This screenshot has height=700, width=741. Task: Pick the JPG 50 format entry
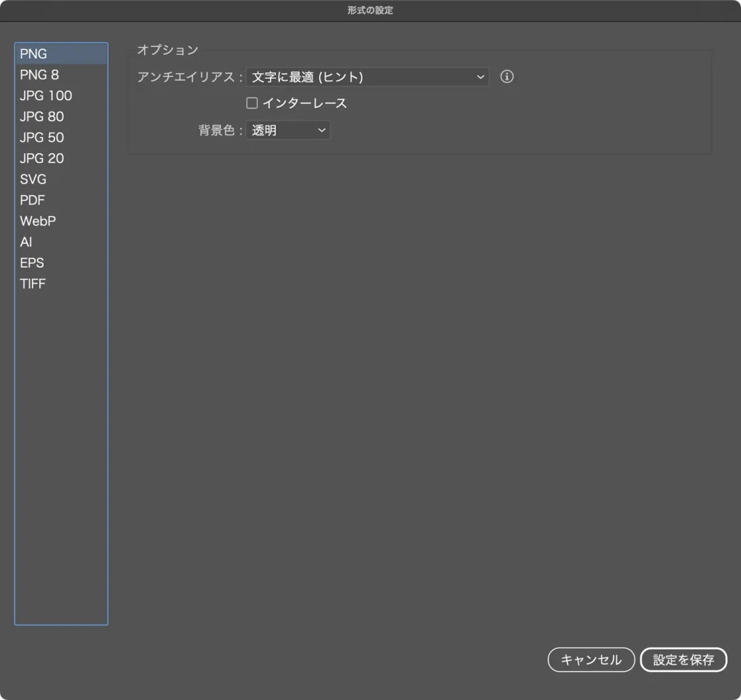61,137
